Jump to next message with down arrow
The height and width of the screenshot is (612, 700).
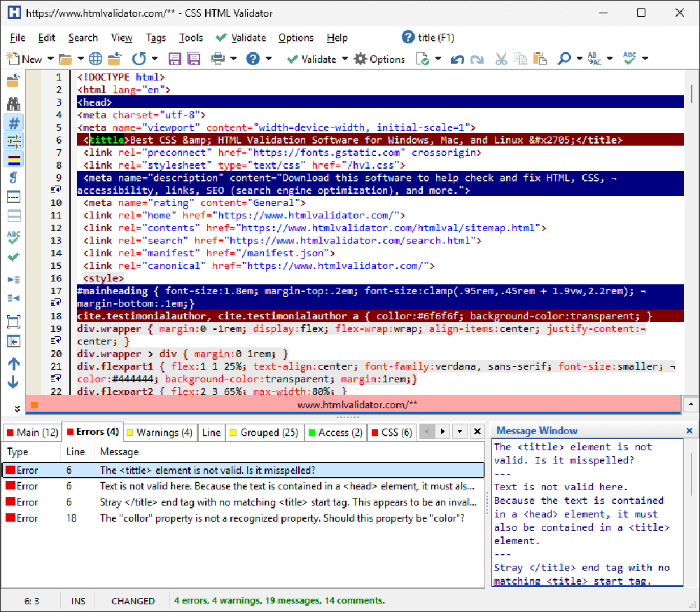(13, 382)
